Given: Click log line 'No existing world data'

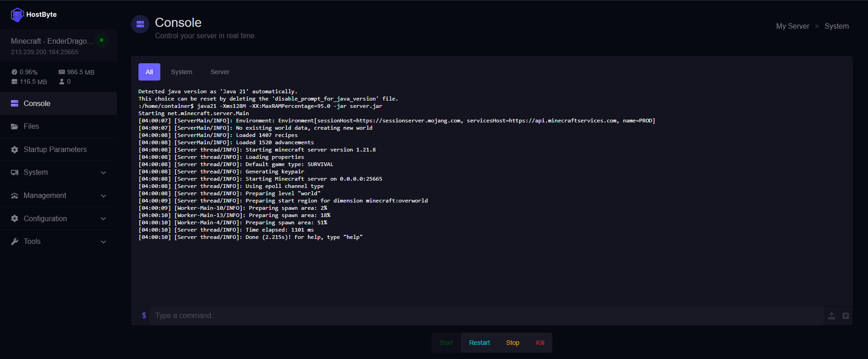Looking at the screenshot, I should [x=255, y=128].
